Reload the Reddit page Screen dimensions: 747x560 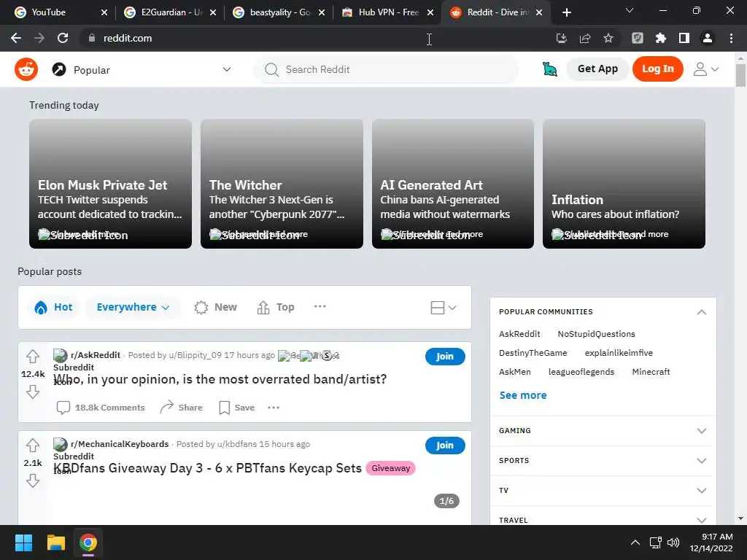tap(63, 38)
